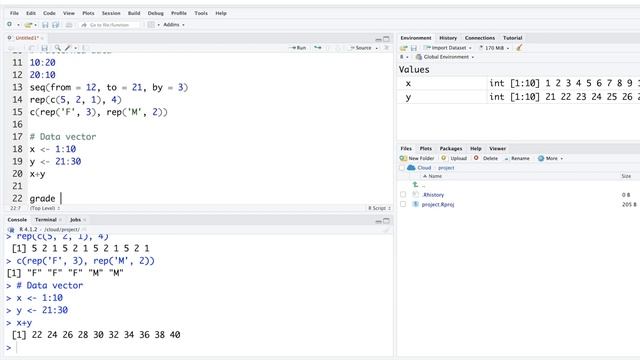Open the 170 MiB memory usage dropdown
Screen dimensions: 640x360
click(494, 48)
